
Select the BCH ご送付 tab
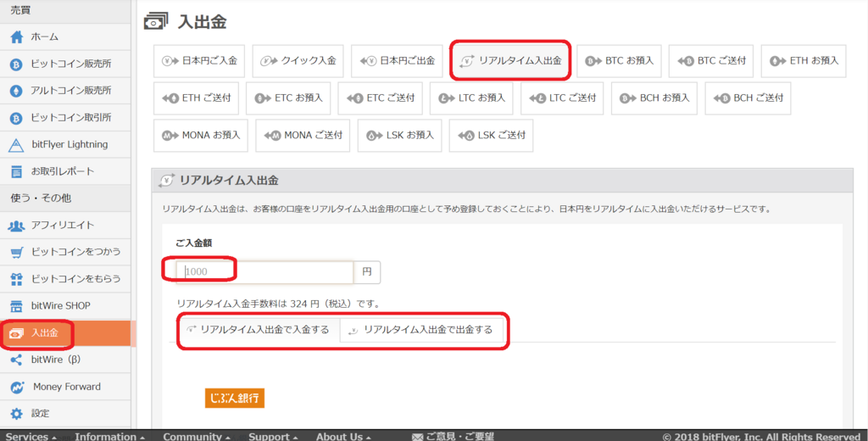[x=748, y=98]
